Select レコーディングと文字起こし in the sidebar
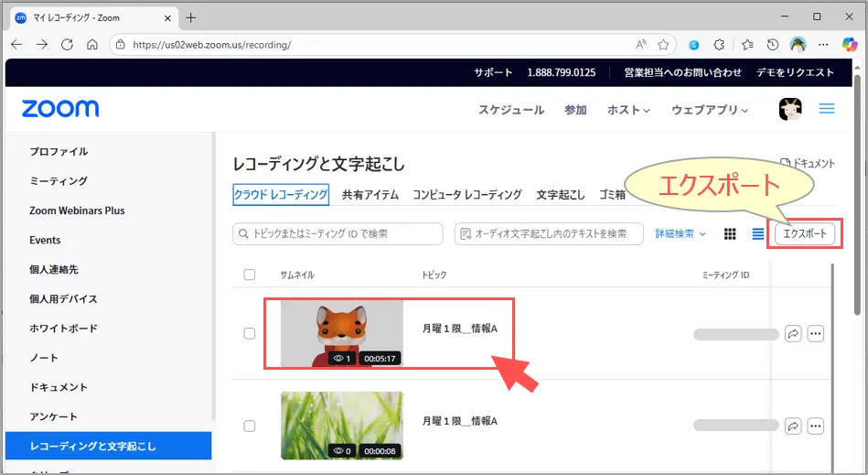The width and height of the screenshot is (868, 475). (x=109, y=447)
